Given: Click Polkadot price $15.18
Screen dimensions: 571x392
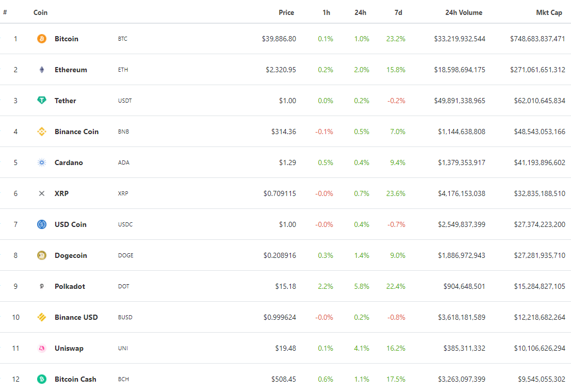Looking at the screenshot, I should [x=286, y=286].
